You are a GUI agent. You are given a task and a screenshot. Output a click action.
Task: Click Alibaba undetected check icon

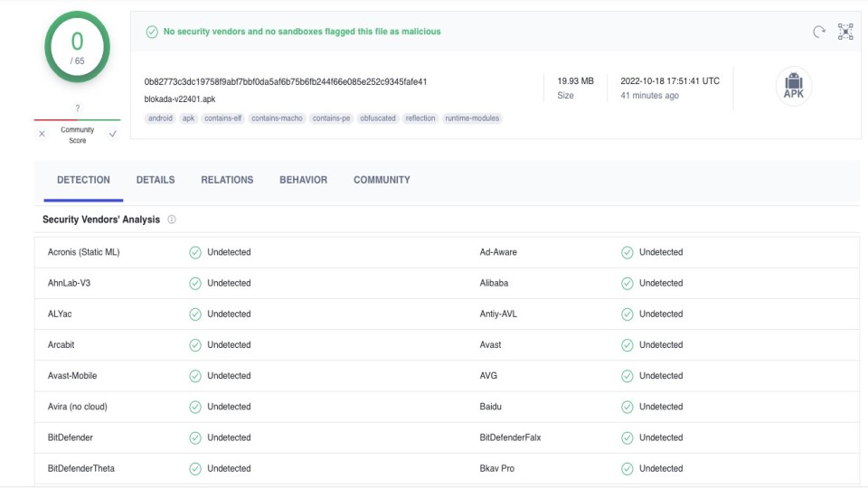point(627,284)
